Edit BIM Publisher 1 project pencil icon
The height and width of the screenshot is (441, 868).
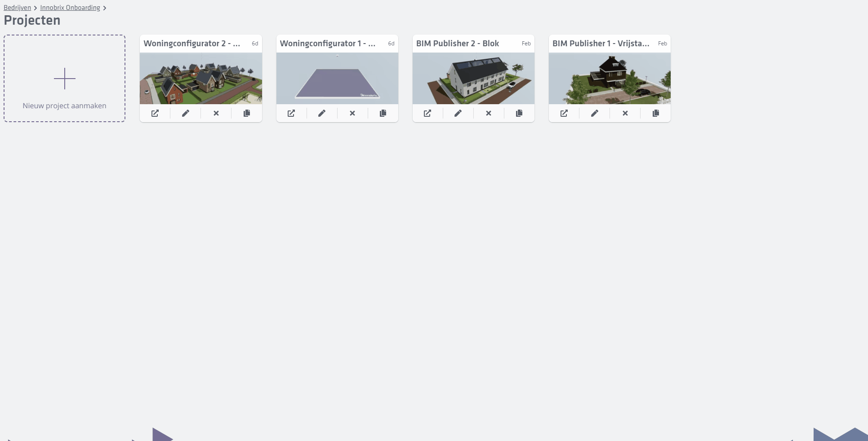click(x=595, y=113)
